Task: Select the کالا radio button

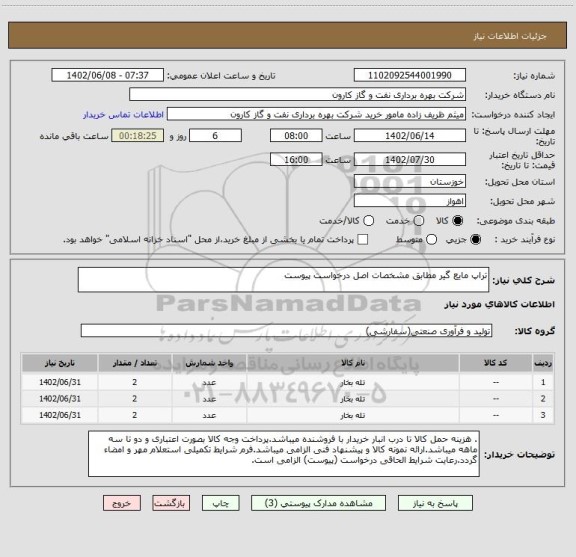Action: click(x=458, y=221)
